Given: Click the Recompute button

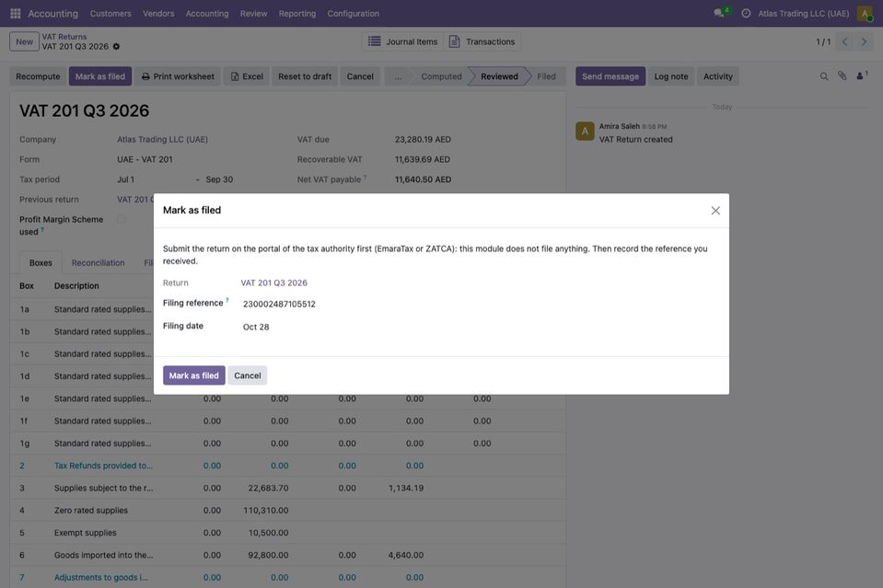Looking at the screenshot, I should (x=38, y=76).
